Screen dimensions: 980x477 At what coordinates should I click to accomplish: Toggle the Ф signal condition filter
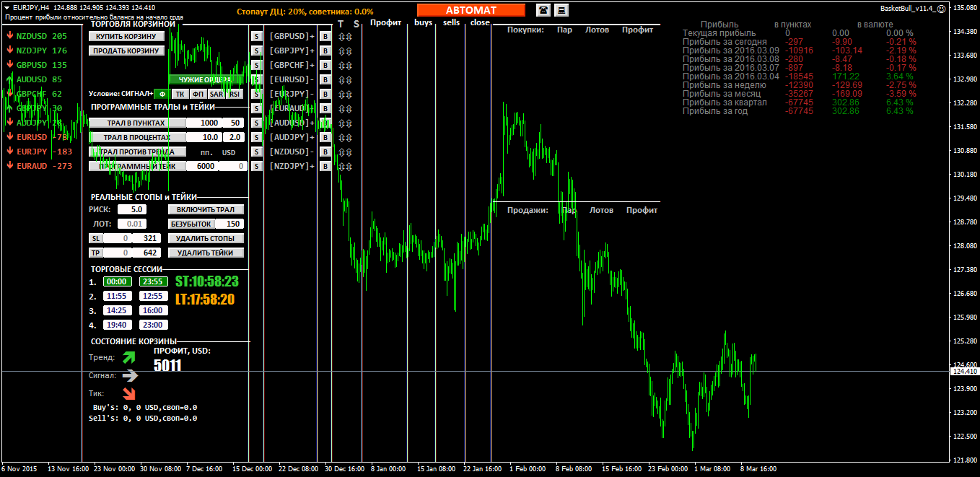point(162,94)
